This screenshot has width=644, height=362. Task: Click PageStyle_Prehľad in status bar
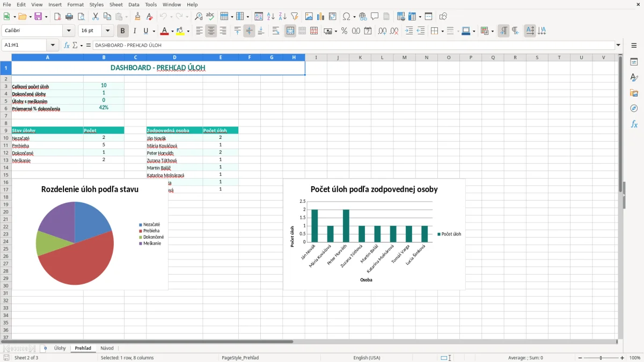[240, 358]
